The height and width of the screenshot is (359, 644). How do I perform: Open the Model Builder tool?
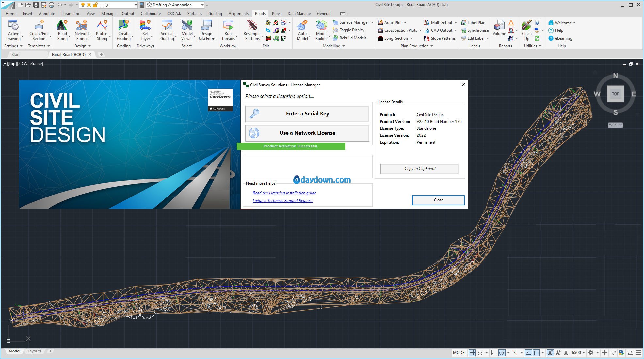click(321, 30)
